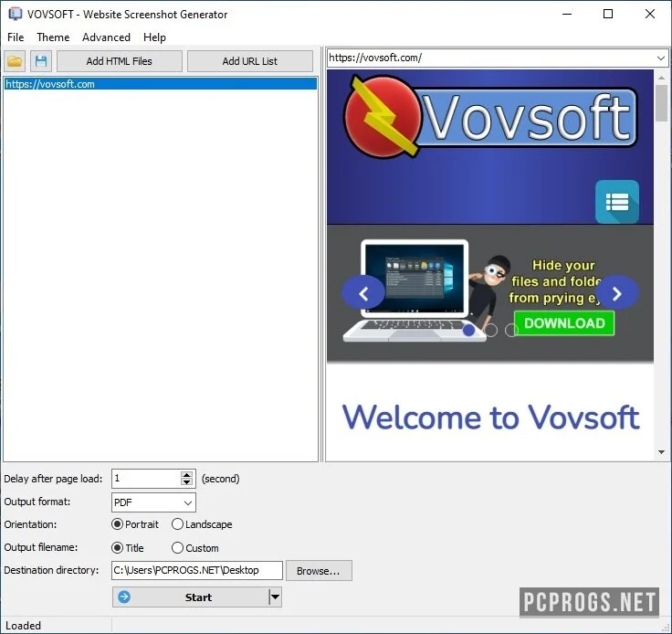Image resolution: width=672 pixels, height=634 pixels.
Task: Click the Welcome to Vovsoft heading
Action: click(490, 417)
